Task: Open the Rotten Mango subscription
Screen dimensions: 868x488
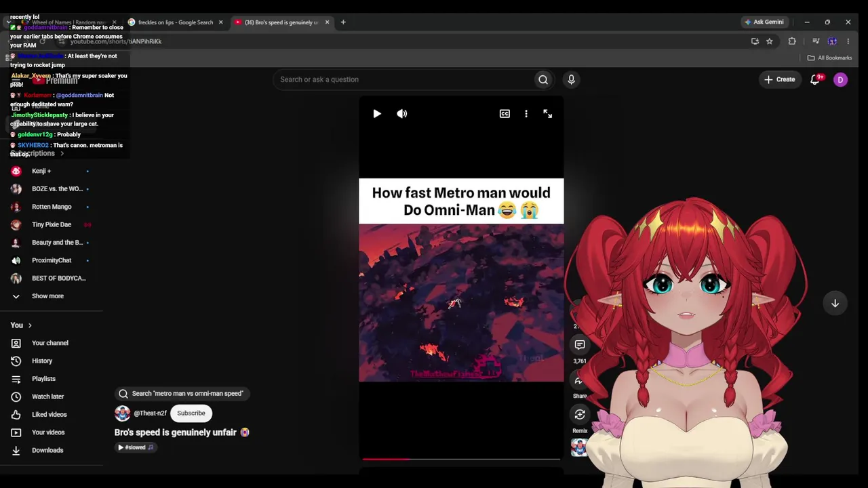Action: pyautogui.click(x=52, y=207)
